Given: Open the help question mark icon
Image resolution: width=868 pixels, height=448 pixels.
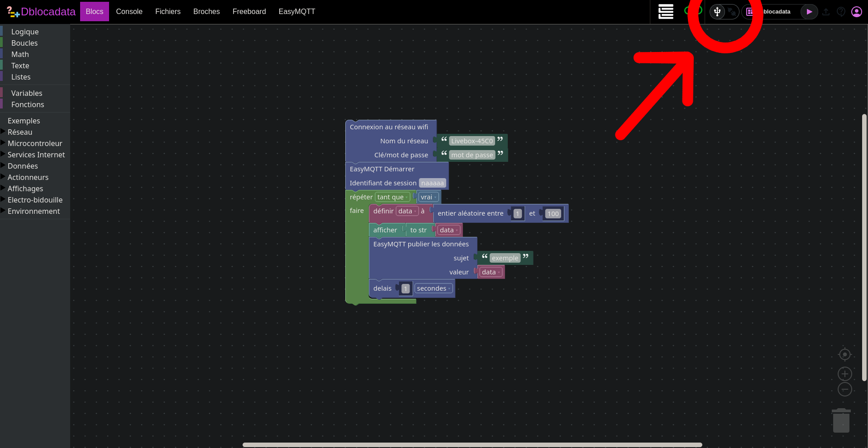Looking at the screenshot, I should 841,12.
